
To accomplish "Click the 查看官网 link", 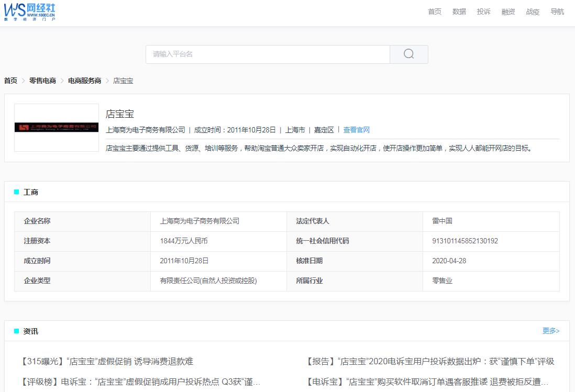I will (356, 130).
